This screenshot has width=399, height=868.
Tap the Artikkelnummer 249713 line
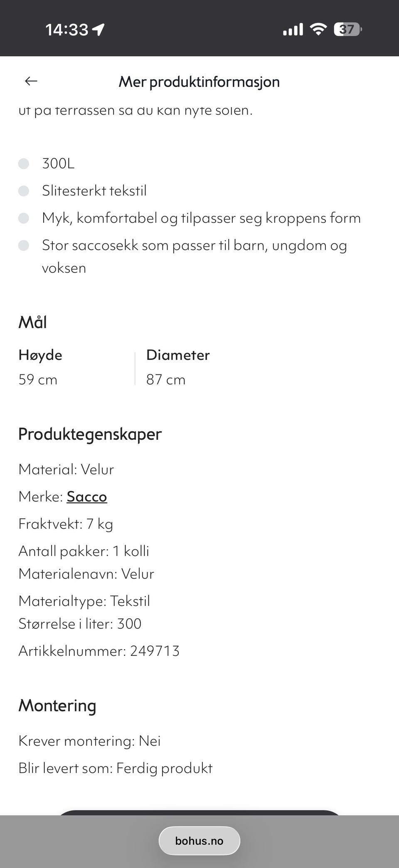(x=99, y=651)
